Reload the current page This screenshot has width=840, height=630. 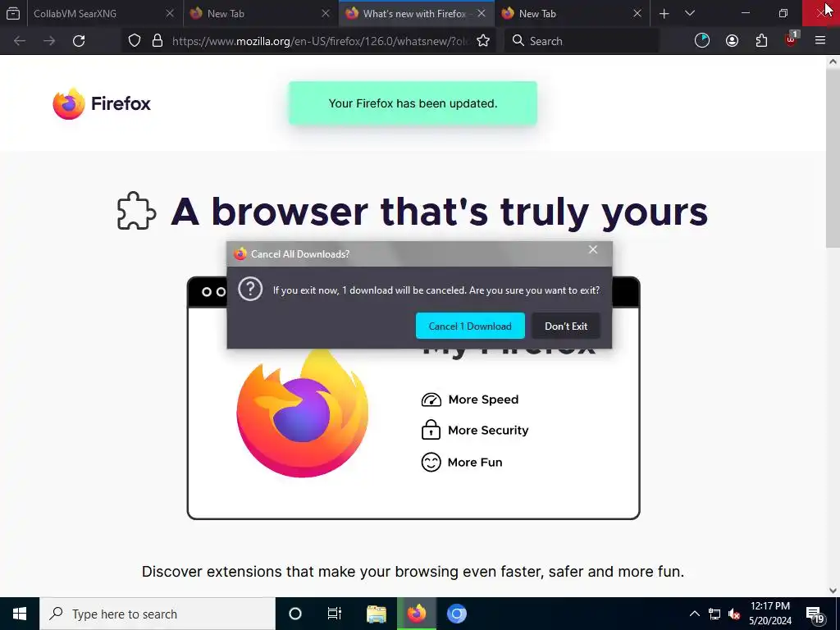tap(79, 41)
